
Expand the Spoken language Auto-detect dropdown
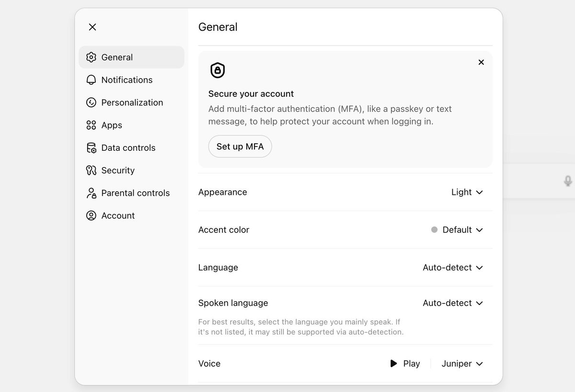[453, 303]
